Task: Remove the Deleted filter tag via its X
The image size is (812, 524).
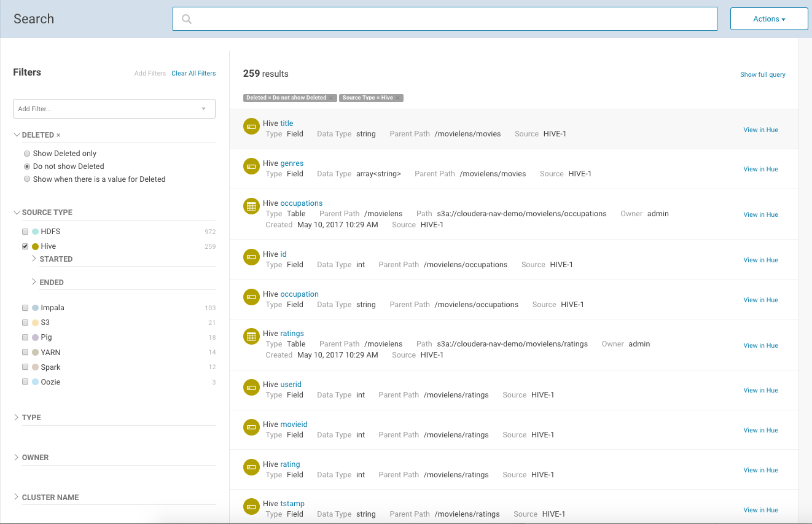Action: click(331, 98)
